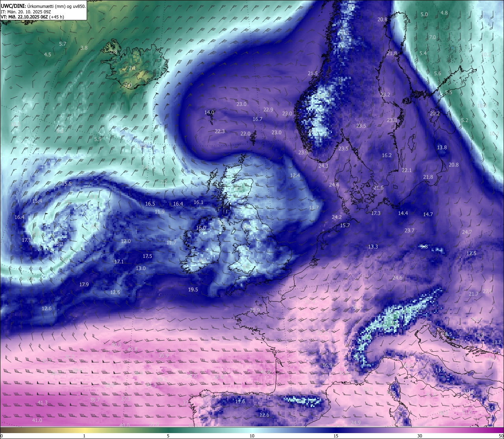Click the 5.9 map value

point(98,139)
